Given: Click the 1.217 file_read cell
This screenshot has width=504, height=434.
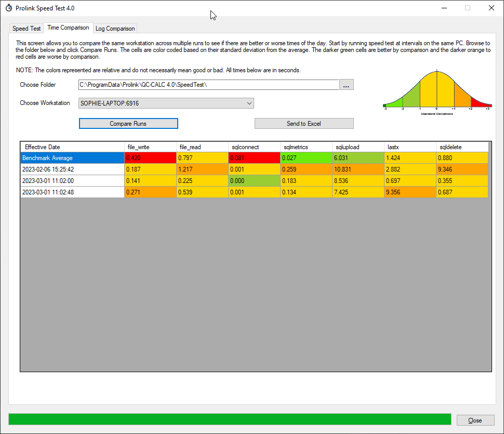Looking at the screenshot, I should coord(203,169).
